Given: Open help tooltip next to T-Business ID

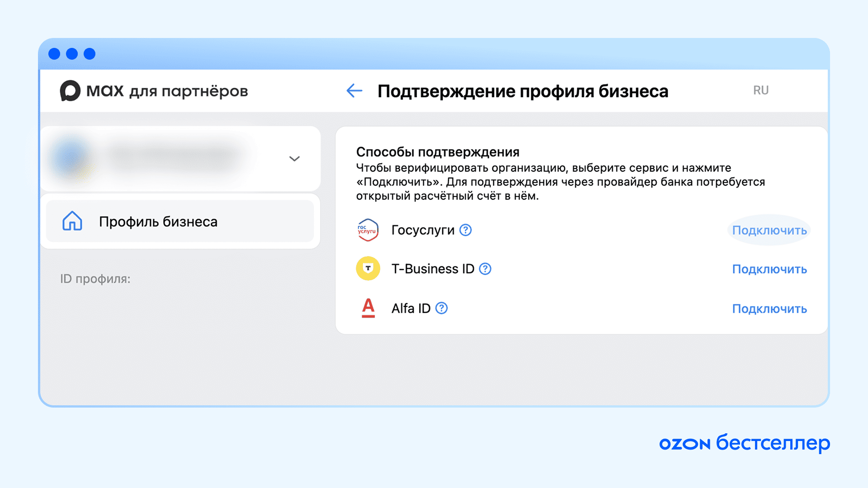Looking at the screenshot, I should [x=485, y=269].
